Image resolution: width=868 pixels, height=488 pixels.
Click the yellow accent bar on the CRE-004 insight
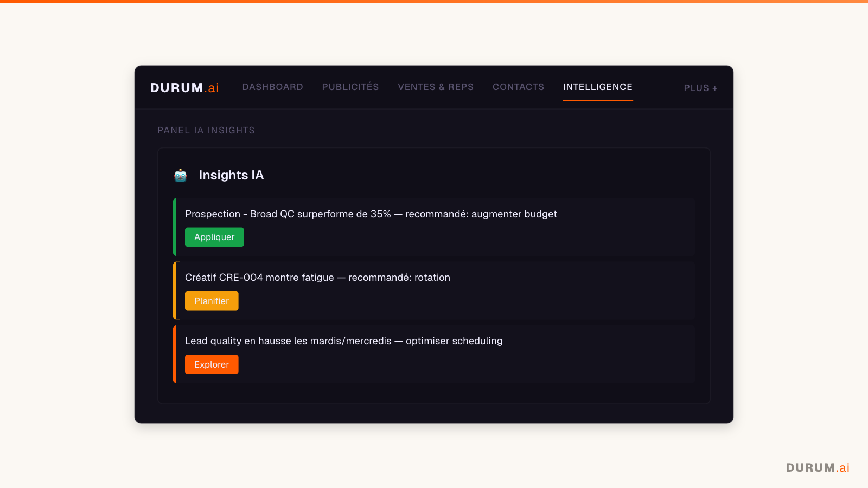[x=174, y=291]
